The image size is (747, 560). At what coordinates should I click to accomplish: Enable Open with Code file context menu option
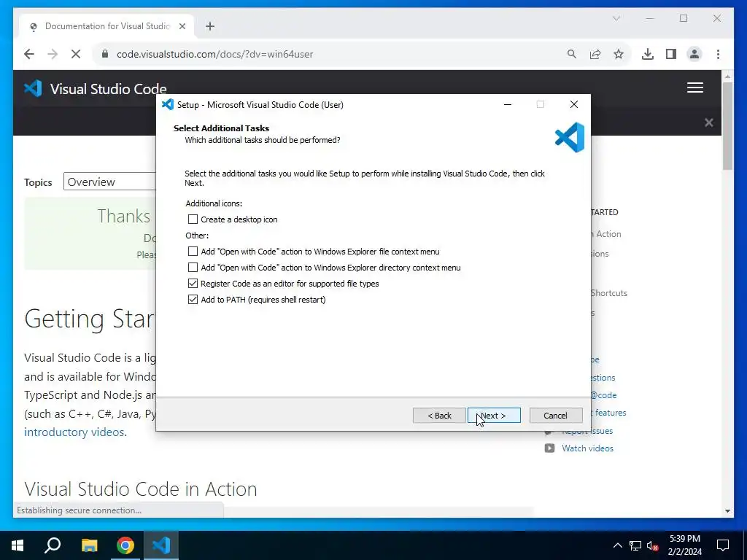(193, 252)
